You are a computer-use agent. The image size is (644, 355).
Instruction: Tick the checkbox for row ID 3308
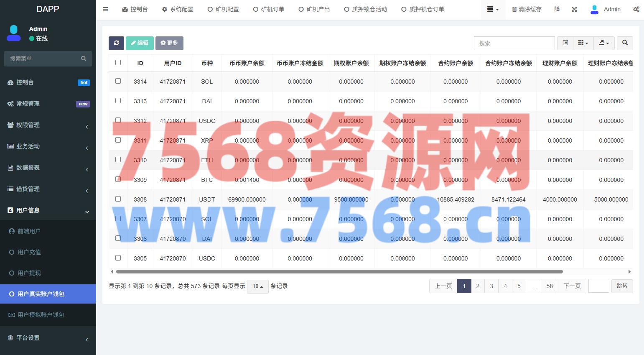coord(118,199)
